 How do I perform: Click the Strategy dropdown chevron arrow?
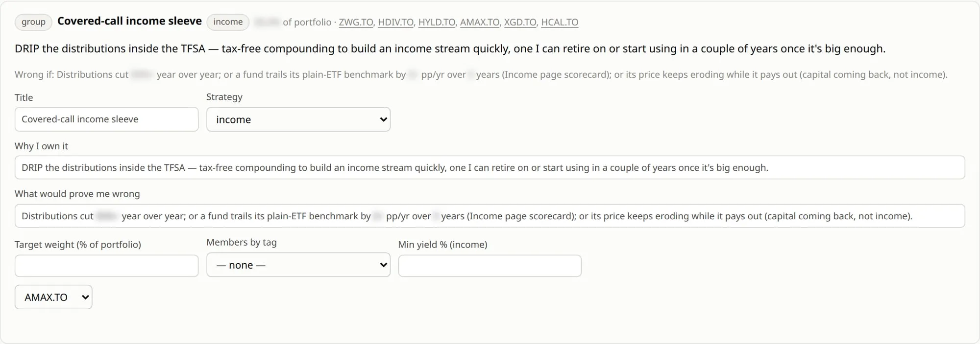click(x=383, y=119)
